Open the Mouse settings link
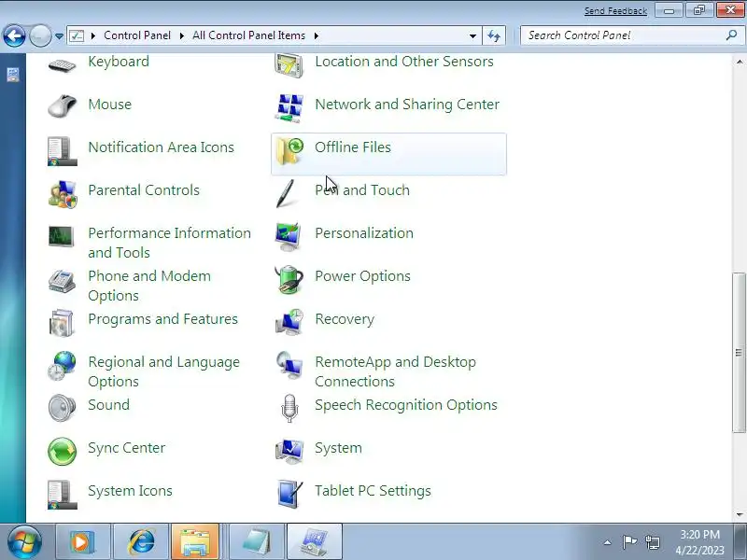The image size is (747, 560). coord(109,105)
